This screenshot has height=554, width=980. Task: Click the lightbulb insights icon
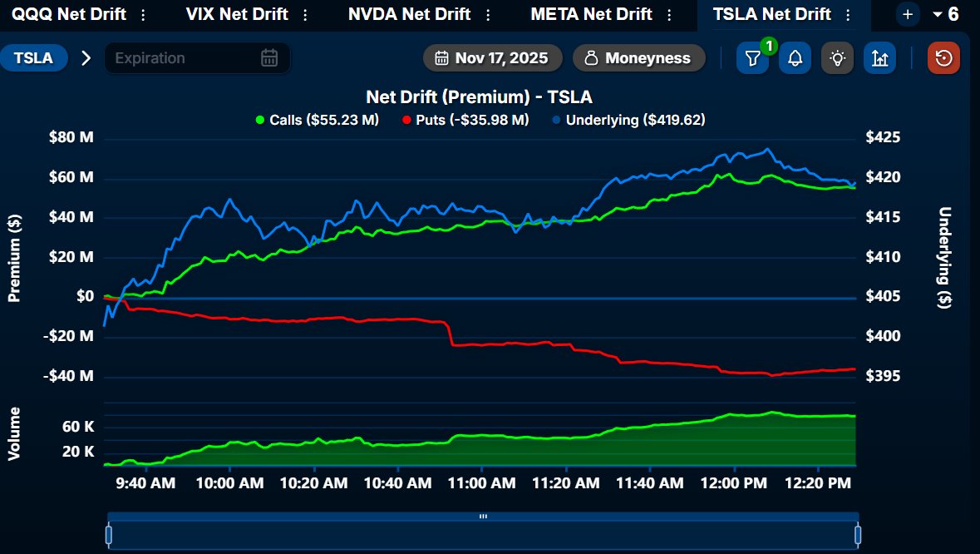(838, 58)
